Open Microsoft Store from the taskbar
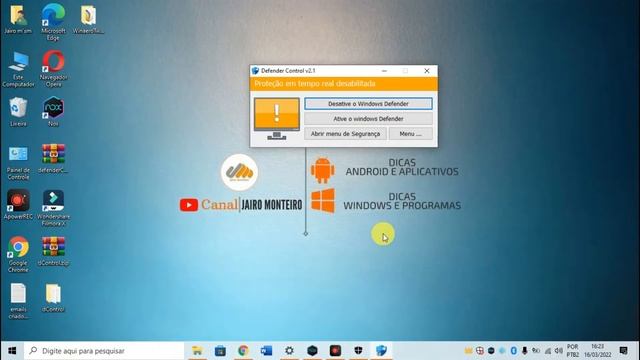 220,351
